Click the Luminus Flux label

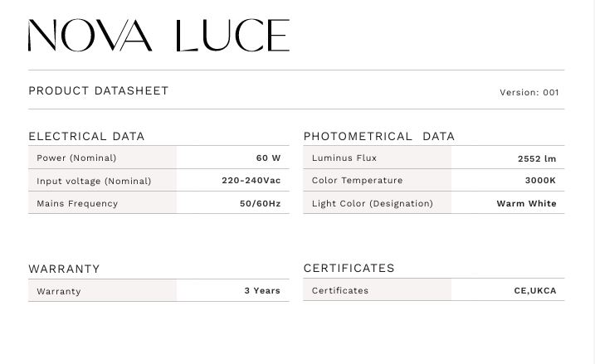coord(344,158)
